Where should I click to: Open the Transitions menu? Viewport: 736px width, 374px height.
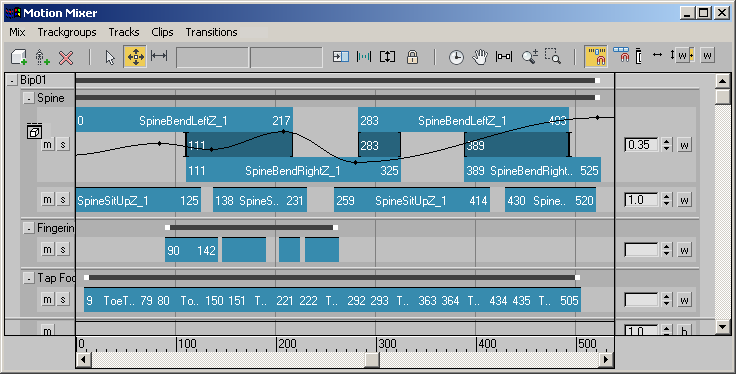[x=211, y=32]
